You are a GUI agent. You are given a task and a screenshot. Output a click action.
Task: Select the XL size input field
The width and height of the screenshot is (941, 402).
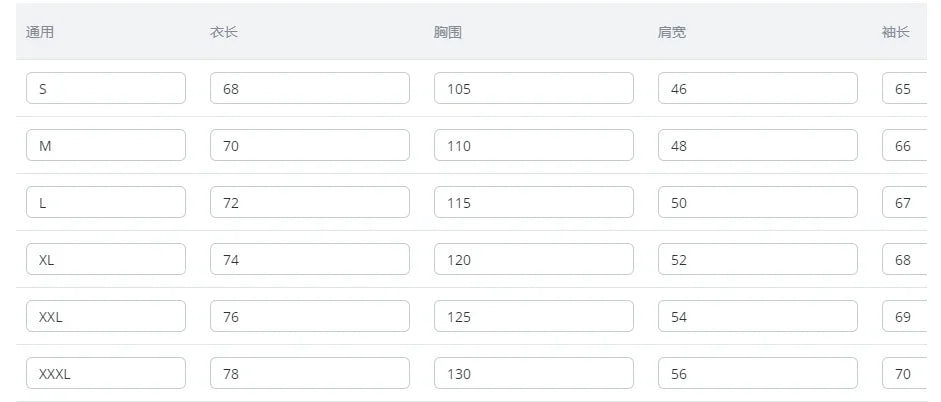[x=105, y=259]
